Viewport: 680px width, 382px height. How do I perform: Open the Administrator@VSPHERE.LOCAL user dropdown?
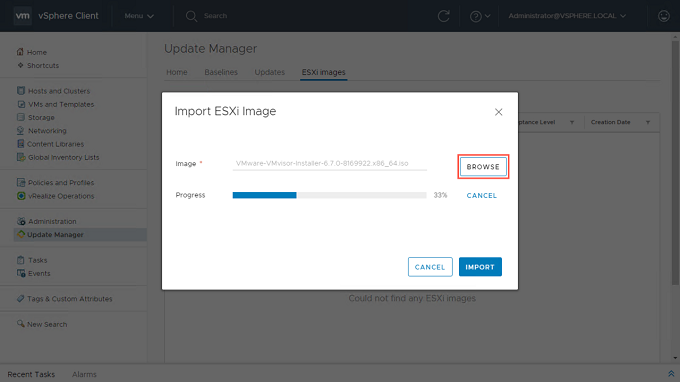pos(567,16)
